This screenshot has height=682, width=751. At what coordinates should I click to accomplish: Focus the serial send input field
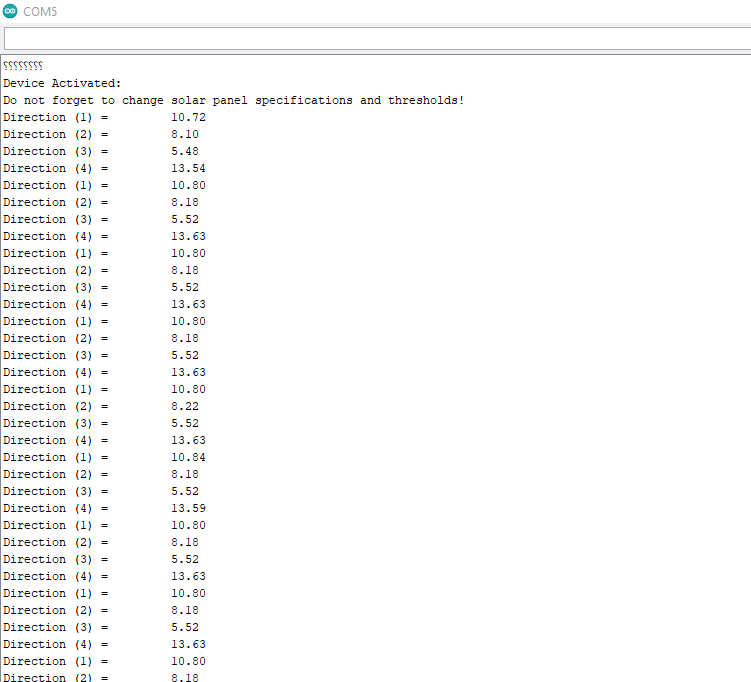375,38
